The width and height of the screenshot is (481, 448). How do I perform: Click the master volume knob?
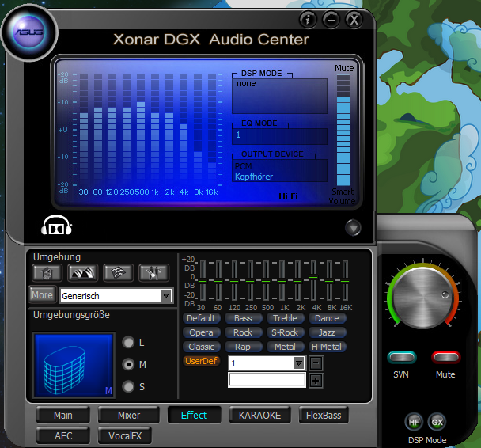(423, 297)
